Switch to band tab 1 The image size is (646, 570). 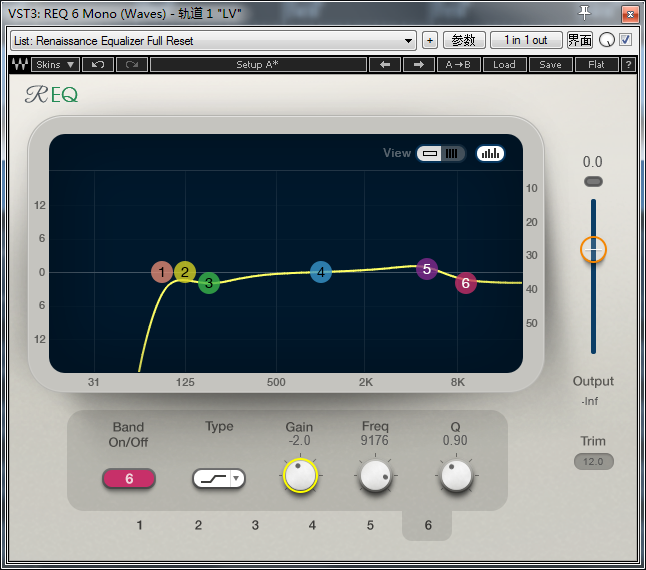point(140,525)
